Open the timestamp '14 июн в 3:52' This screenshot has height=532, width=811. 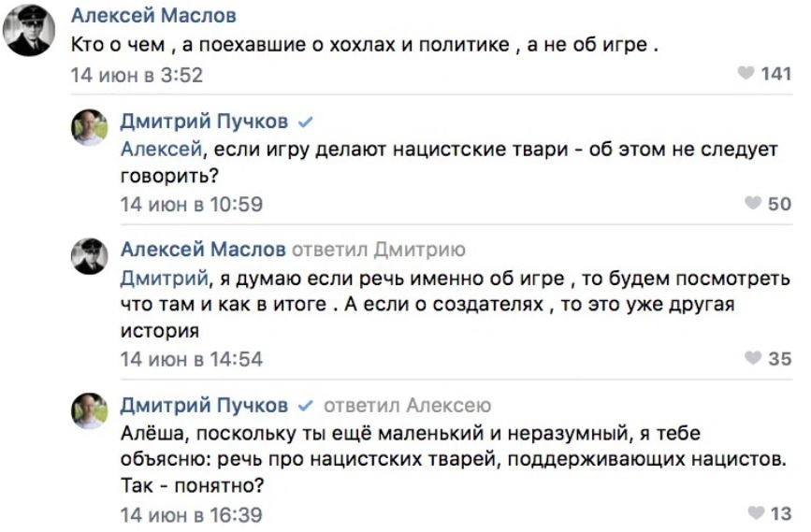coord(137,75)
